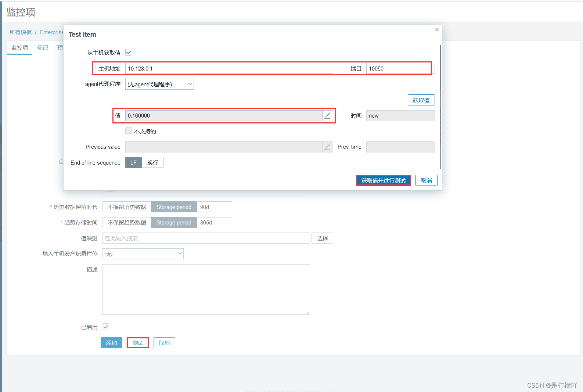Open the 所有模板 breadcrumb link
The image size is (583, 392).
[21, 32]
